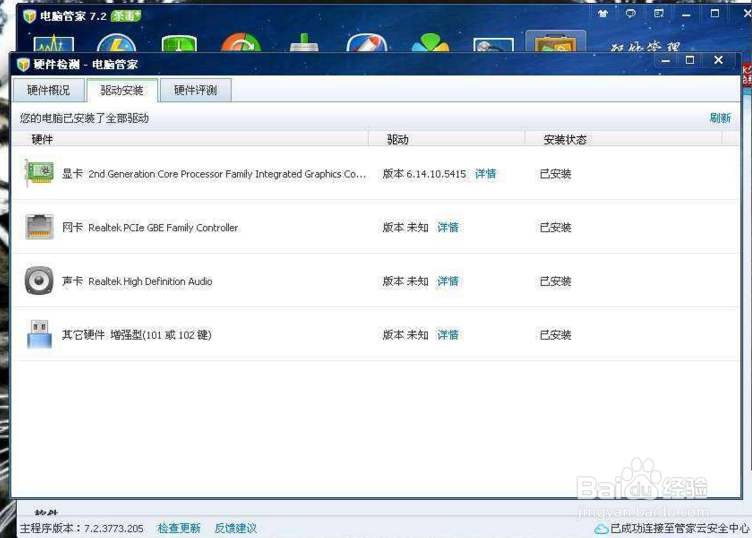Click 已安装 status in the 其它硬件 row
The image size is (752, 538).
click(x=555, y=335)
